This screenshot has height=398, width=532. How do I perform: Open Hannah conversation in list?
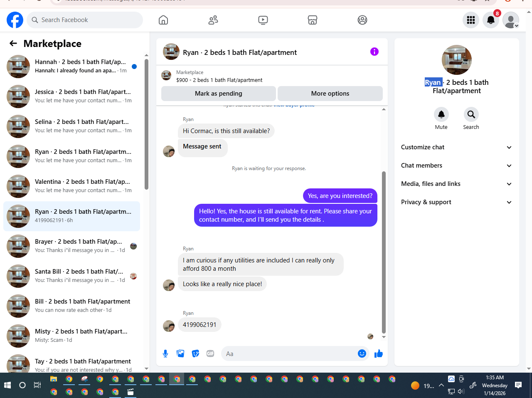tap(71, 67)
